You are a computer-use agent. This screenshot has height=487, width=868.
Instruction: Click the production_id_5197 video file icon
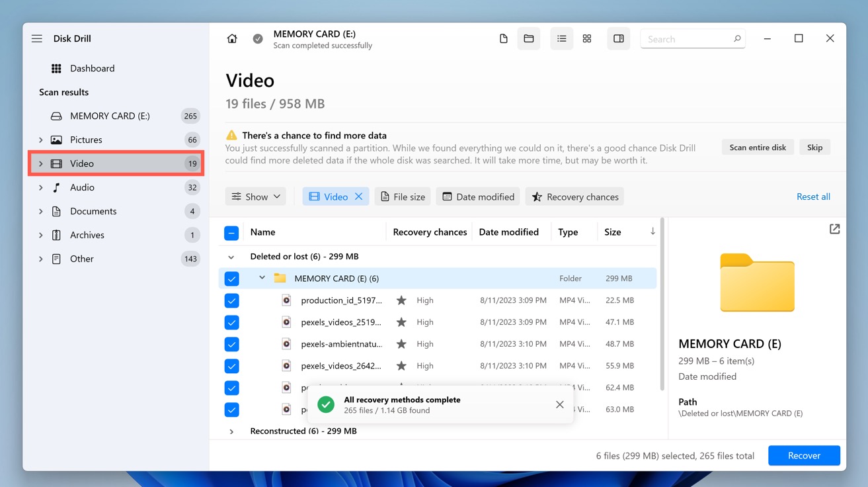286,300
